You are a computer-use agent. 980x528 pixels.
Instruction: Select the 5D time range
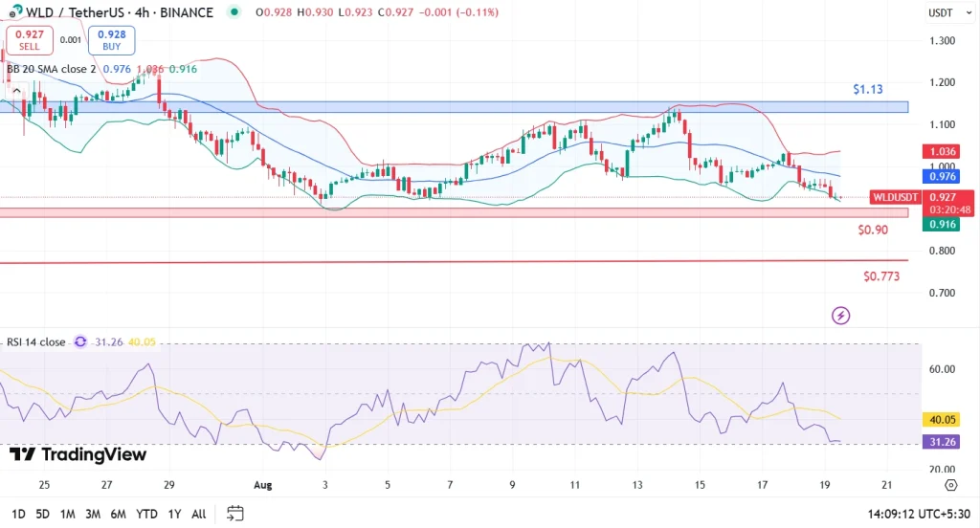(43, 514)
